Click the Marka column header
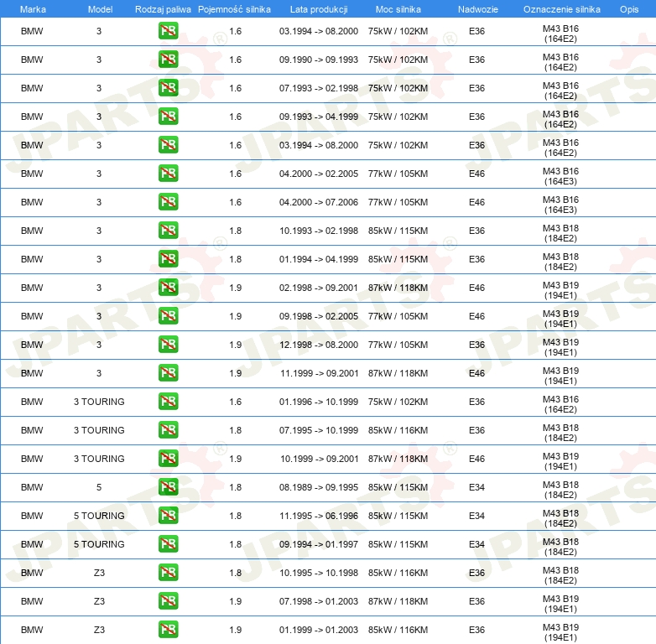This screenshot has width=656, height=644. click(33, 9)
